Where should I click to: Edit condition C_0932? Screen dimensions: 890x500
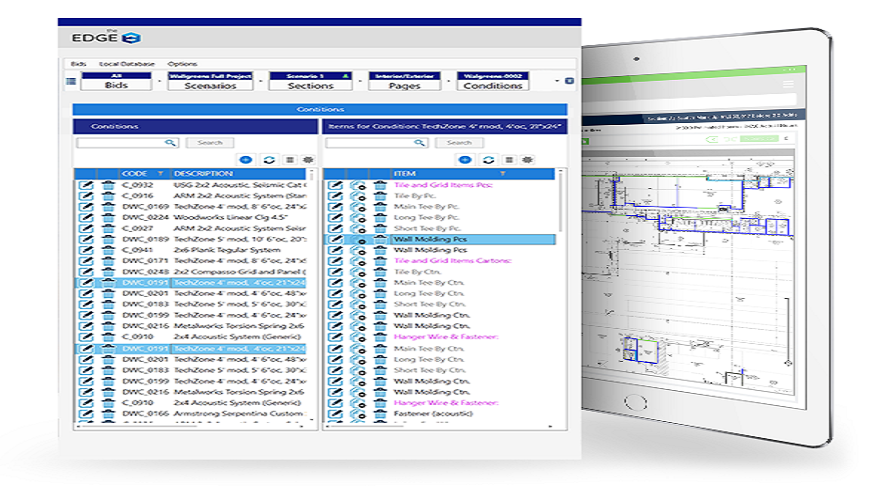click(x=86, y=185)
